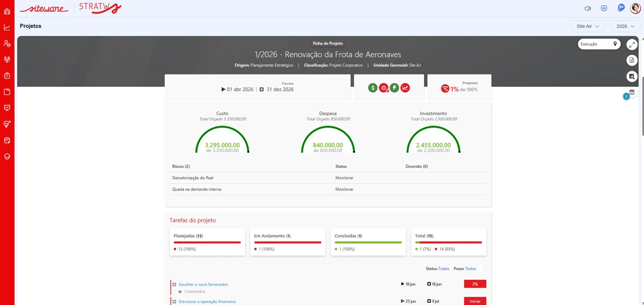Expand the Escolher o novo fornecedor task
The image size is (644, 305).
(174, 284)
